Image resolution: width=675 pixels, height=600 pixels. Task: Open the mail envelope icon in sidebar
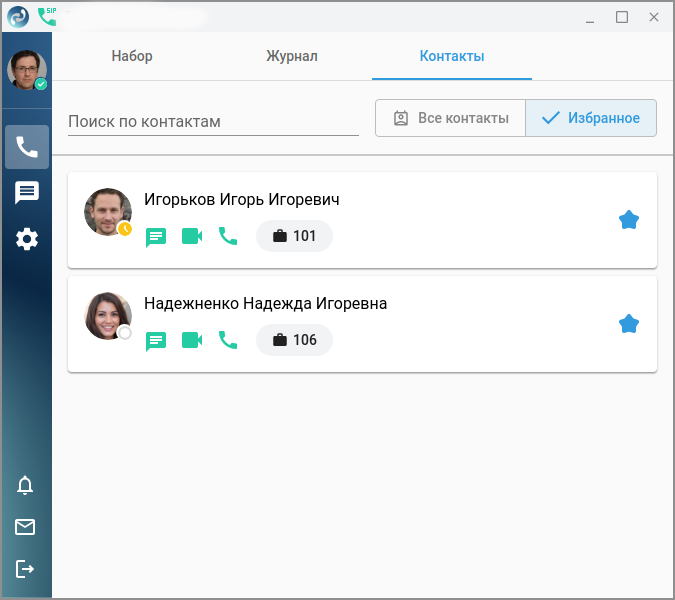tap(25, 527)
